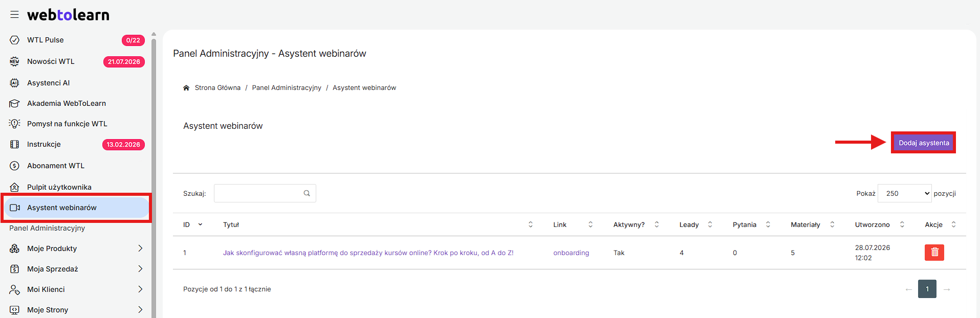The width and height of the screenshot is (980, 318).
Task: Open Pulpit użytkownika menu item
Action: 59,187
